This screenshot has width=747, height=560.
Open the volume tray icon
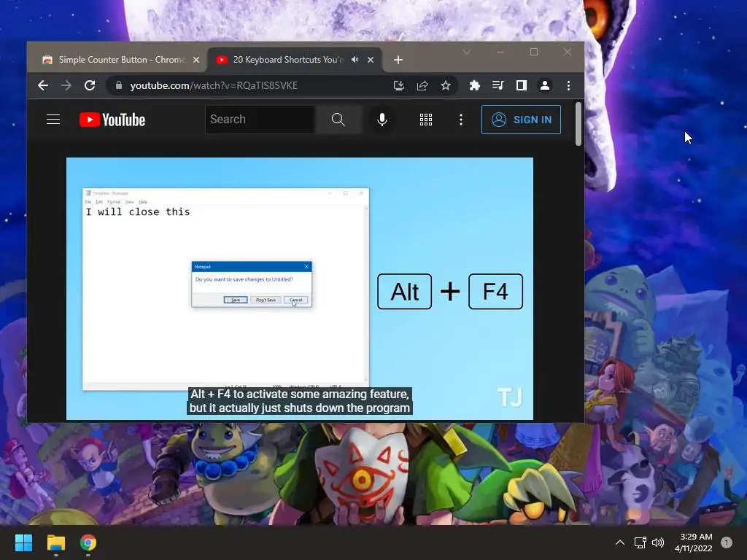tap(658, 542)
